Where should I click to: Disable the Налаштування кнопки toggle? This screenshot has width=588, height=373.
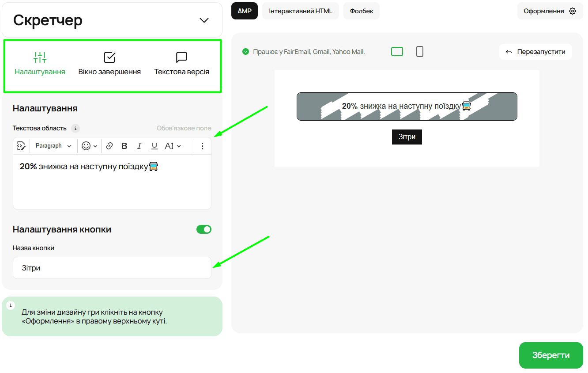[x=204, y=229]
